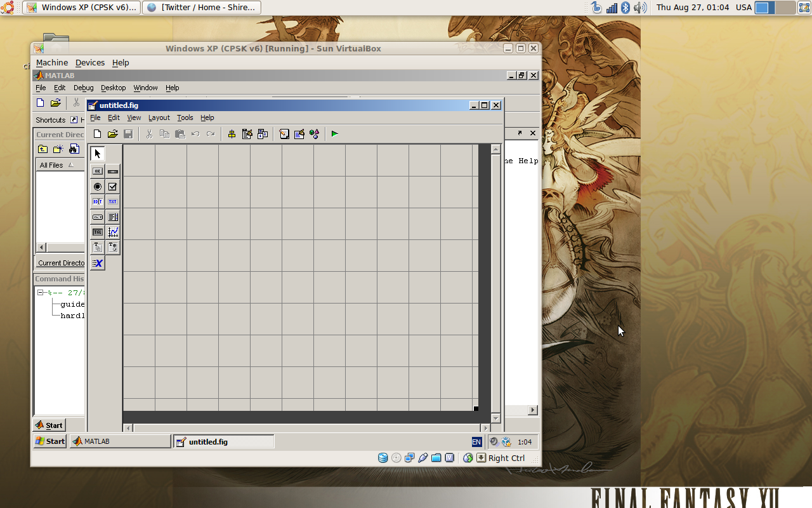Choose the Radio Button component tool
812x508 pixels.
98,187
